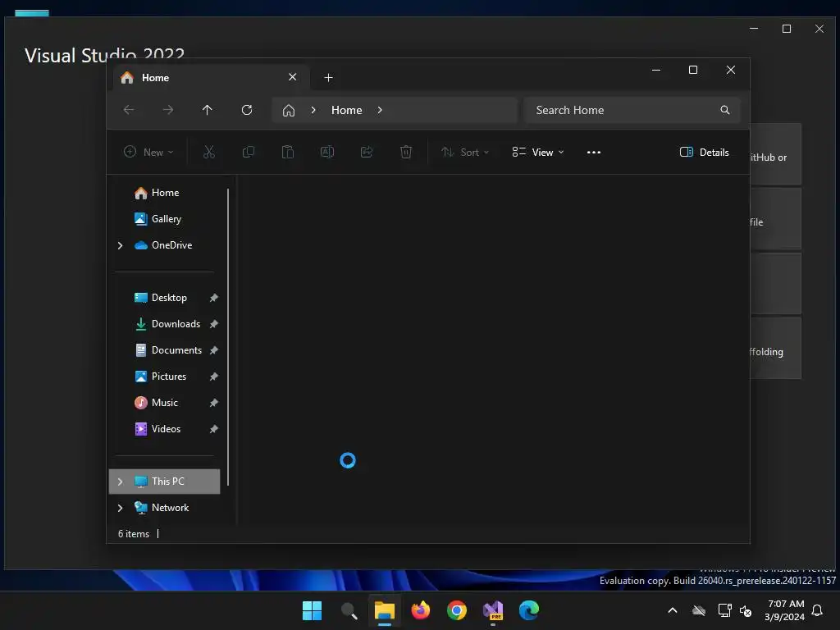The width and height of the screenshot is (840, 630).
Task: Minimize the File Explorer window
Action: click(x=656, y=71)
